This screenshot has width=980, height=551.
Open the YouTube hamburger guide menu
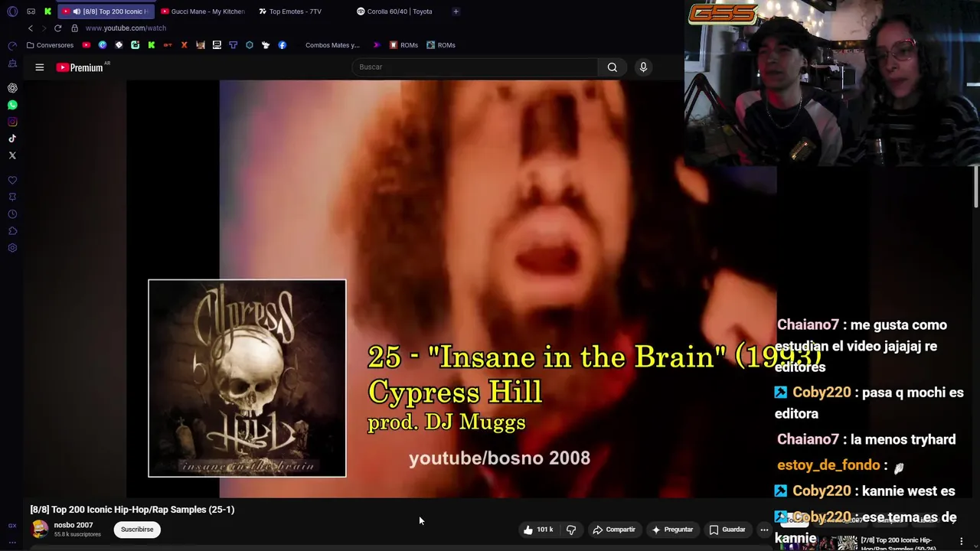(40, 67)
